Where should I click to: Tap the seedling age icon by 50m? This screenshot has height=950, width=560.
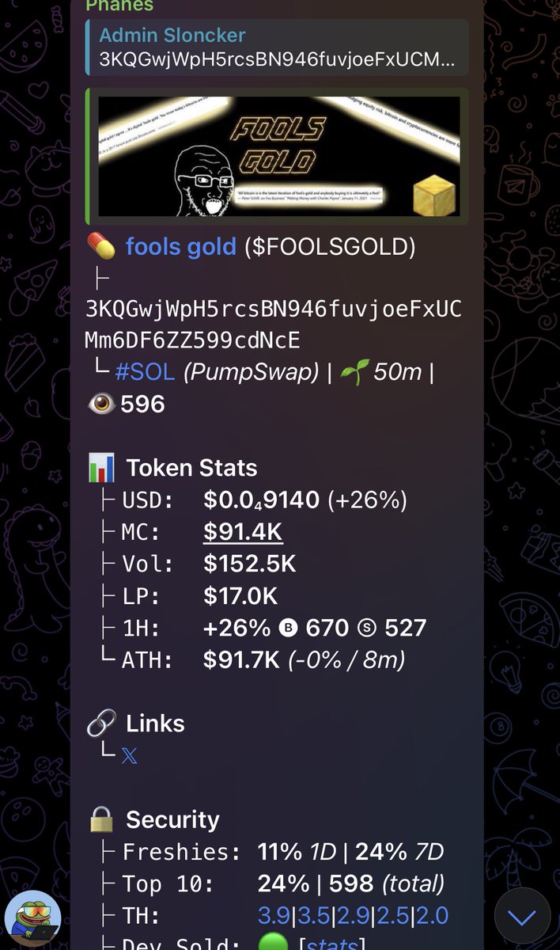pyautogui.click(x=352, y=371)
